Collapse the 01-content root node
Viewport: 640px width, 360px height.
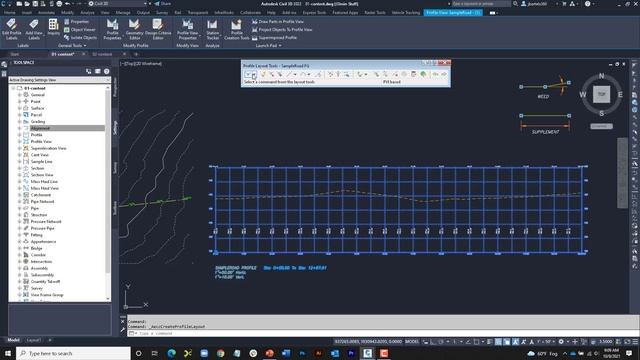click(13, 88)
